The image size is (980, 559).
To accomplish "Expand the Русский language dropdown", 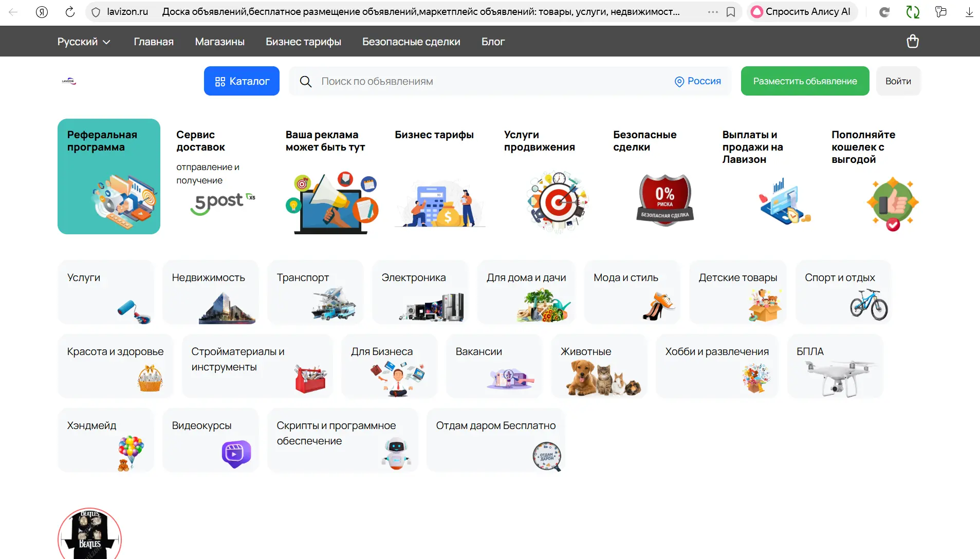I will [84, 42].
